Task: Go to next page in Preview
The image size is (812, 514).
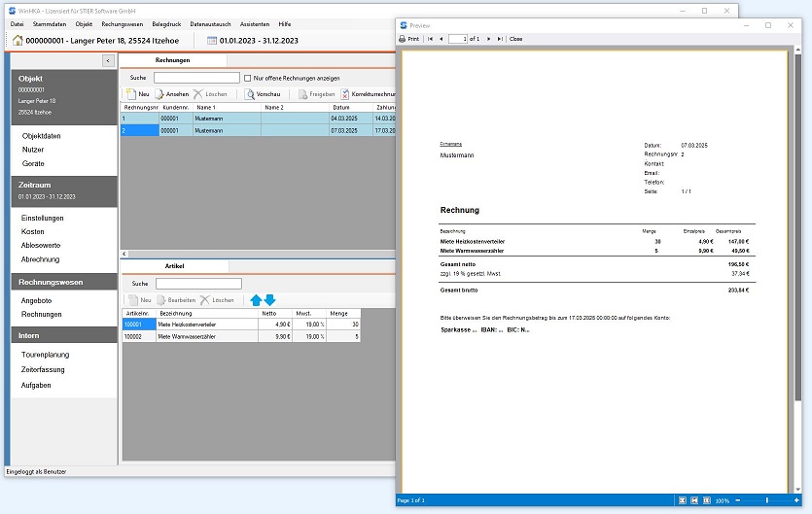Action: 486,39
